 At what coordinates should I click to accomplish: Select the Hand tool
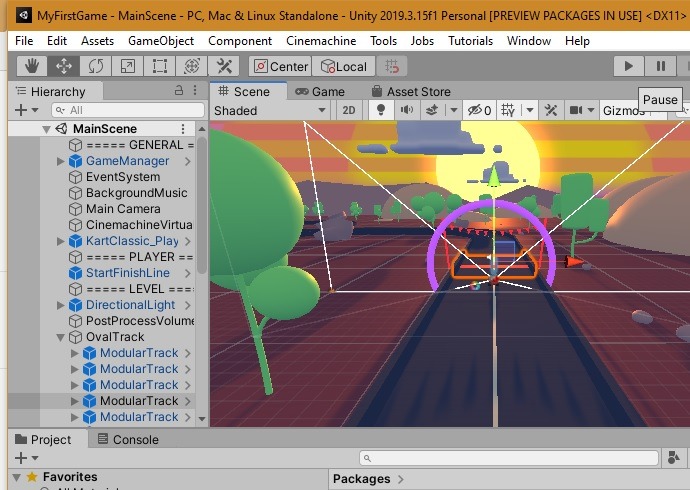[x=32, y=66]
